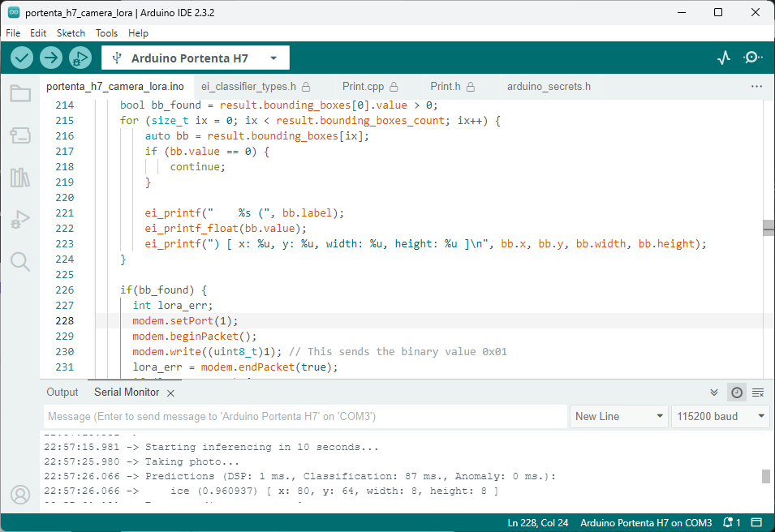This screenshot has width=775, height=532.
Task: Click the modem.beginPacket(); code line
Action: (x=194, y=337)
